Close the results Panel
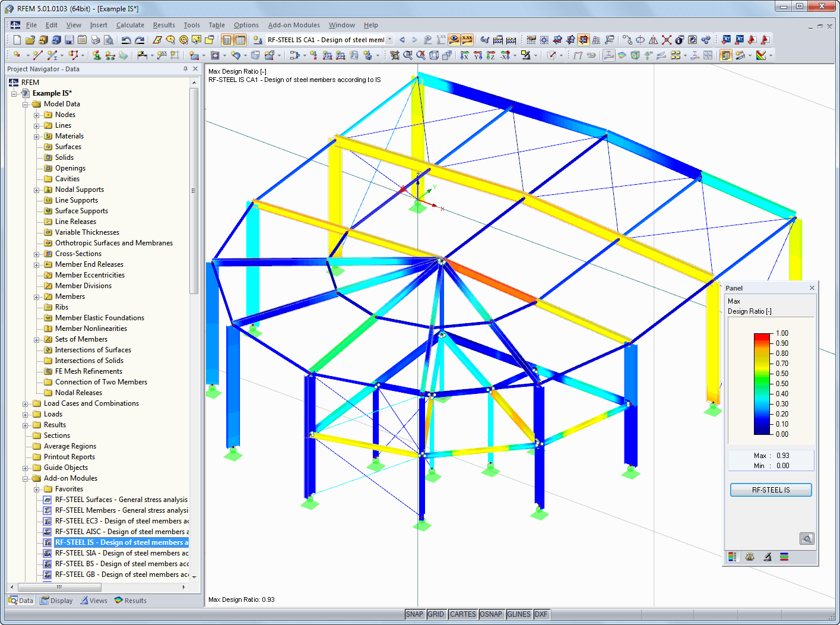 812,288
